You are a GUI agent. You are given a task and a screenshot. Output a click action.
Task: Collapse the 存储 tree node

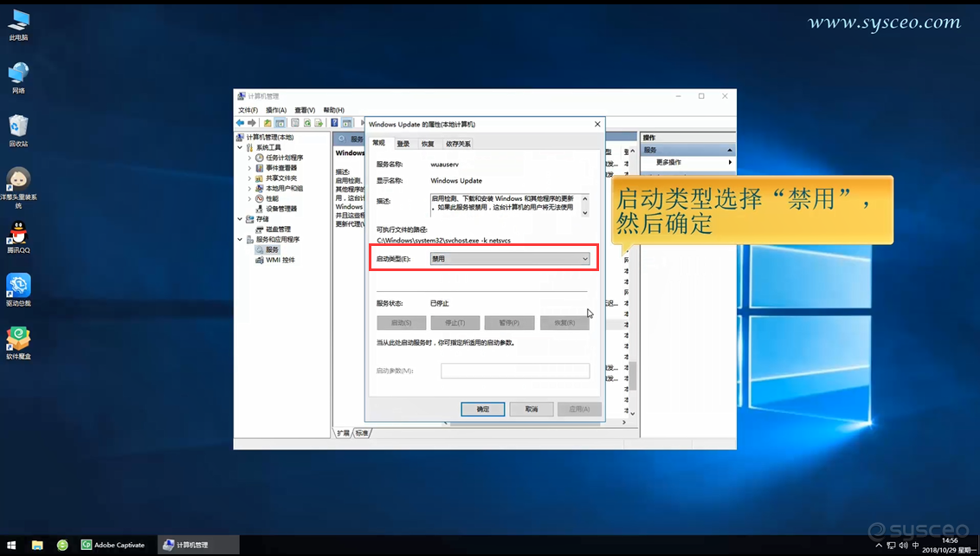pyautogui.click(x=240, y=219)
